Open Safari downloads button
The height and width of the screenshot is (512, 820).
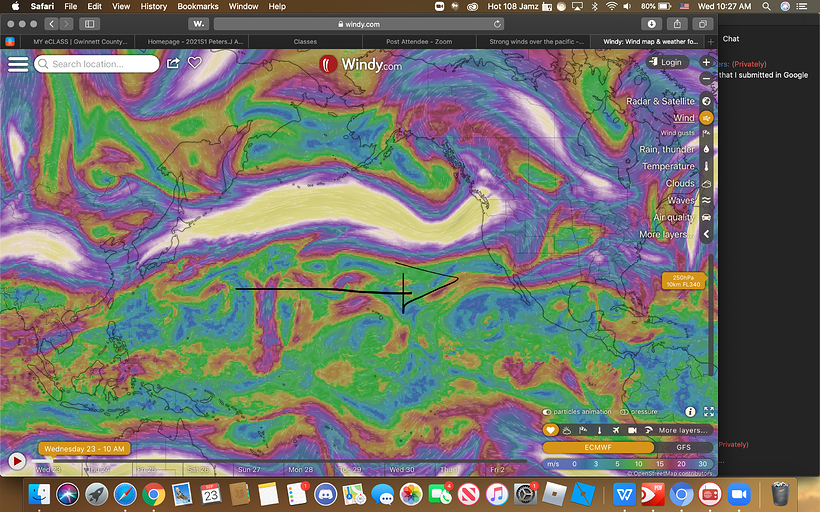652,24
